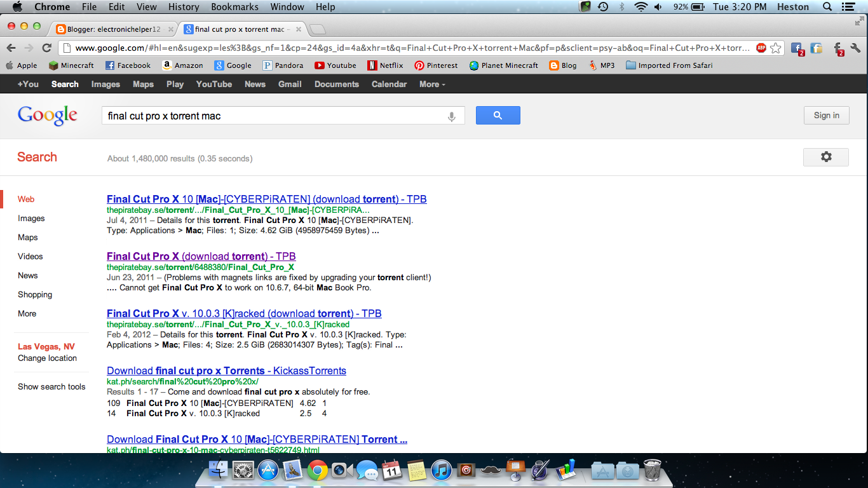Open the Planet Minecraft bookmark
Screen dimensions: 868x488
[x=503, y=65]
